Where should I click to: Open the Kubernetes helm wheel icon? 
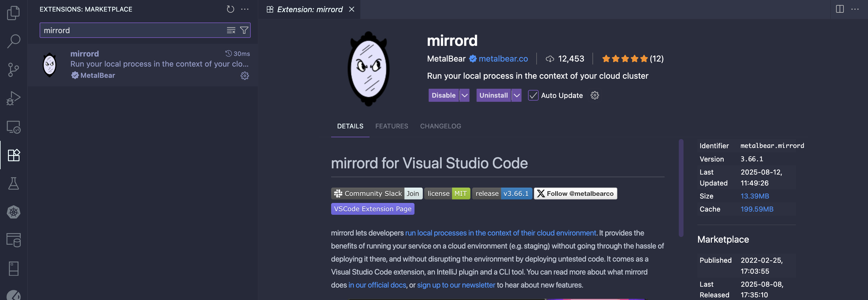[14, 212]
